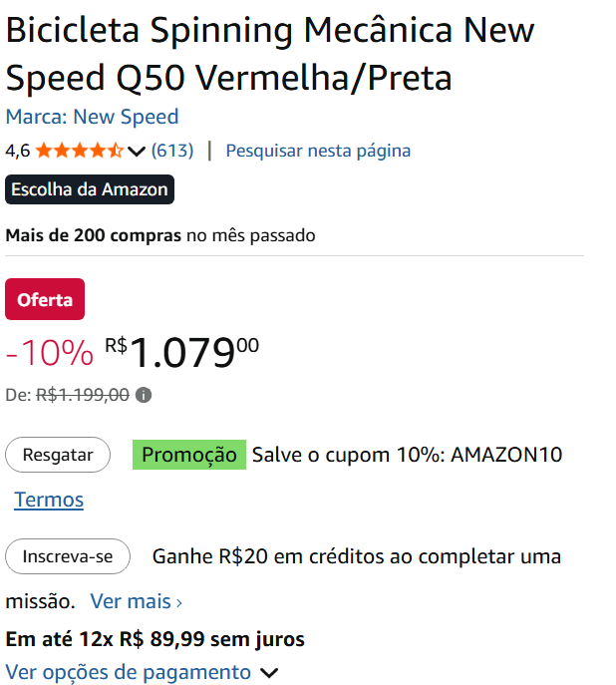
Task: Click the -10% discount percentage
Action: [x=50, y=354]
